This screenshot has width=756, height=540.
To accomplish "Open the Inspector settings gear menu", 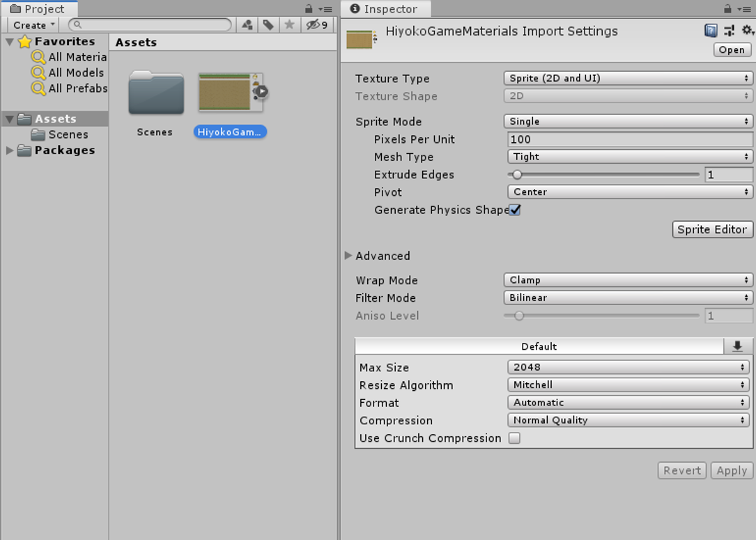I will [x=746, y=30].
